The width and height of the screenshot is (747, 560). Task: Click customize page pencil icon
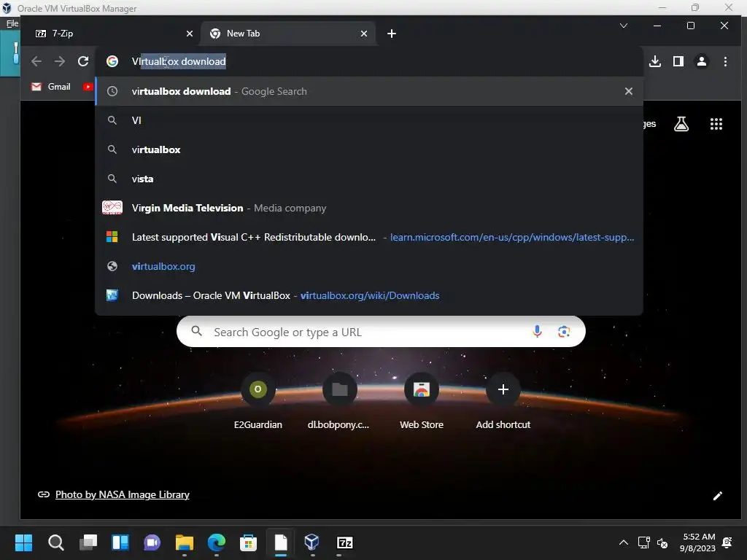pyautogui.click(x=718, y=496)
